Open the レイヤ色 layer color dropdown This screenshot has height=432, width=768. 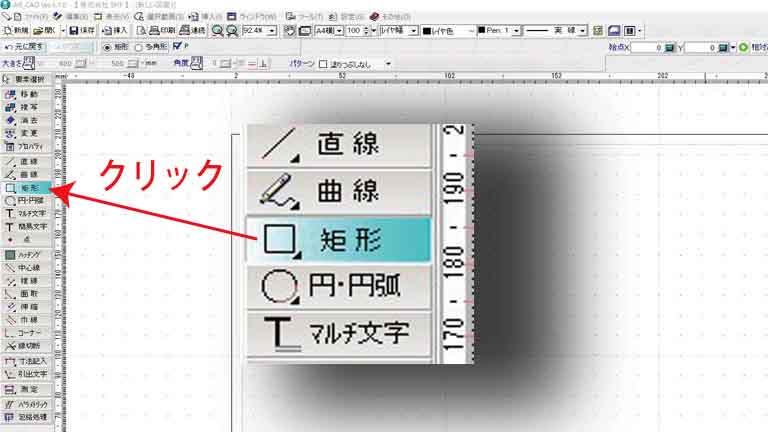point(471,31)
